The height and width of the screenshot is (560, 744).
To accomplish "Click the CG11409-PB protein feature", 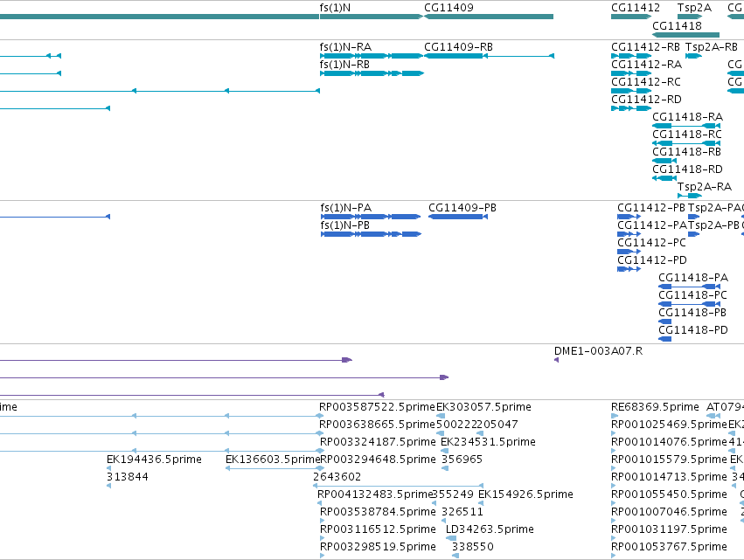I will [x=458, y=217].
